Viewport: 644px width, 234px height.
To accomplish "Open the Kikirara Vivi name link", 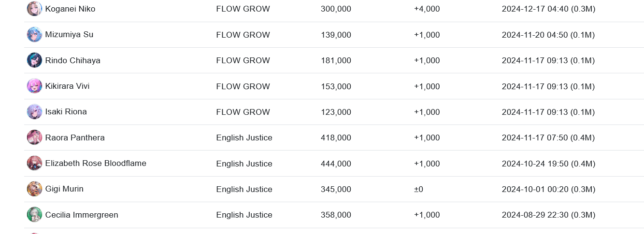I will pos(67,86).
